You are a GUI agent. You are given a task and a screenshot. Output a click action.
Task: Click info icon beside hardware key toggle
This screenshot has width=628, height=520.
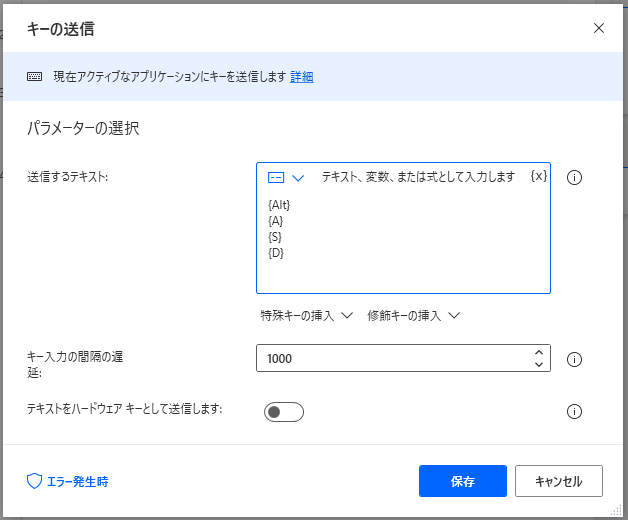tap(575, 411)
